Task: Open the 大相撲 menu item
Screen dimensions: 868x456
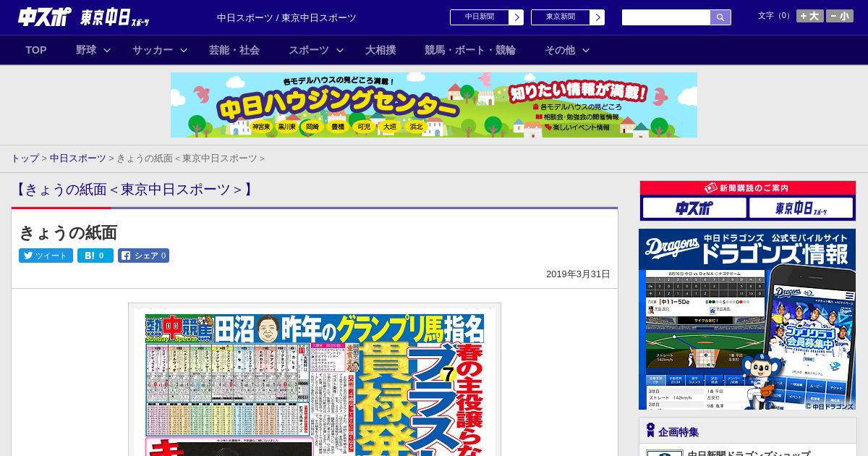Action: click(x=380, y=50)
